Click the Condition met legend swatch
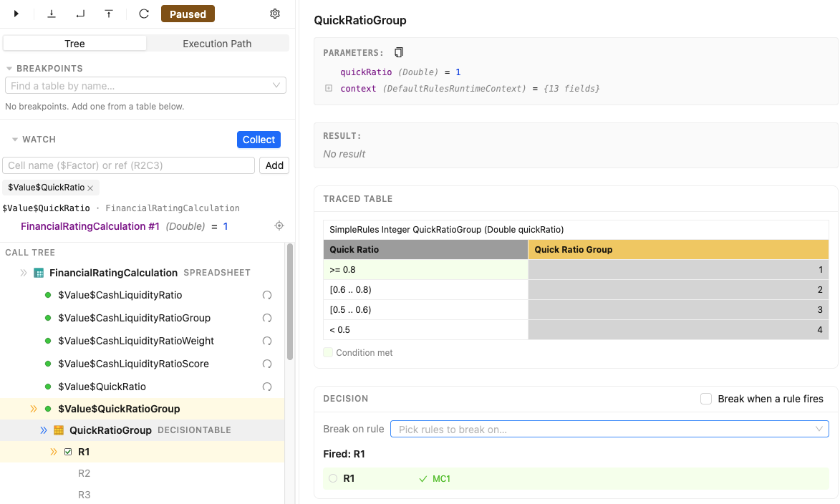Screen dimensions: 840x504 click(328, 352)
